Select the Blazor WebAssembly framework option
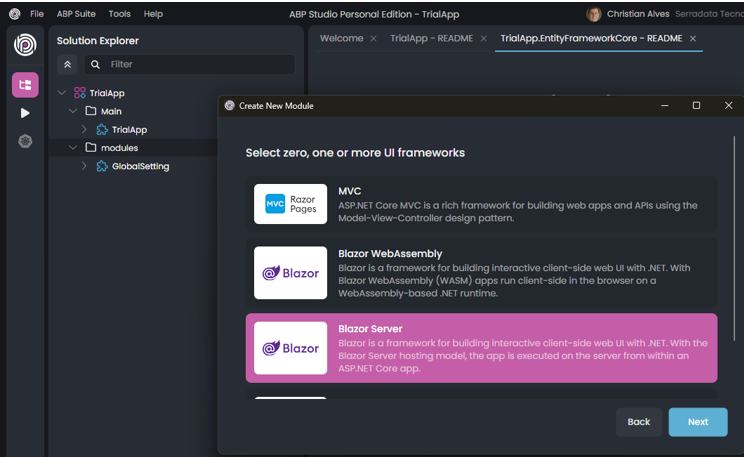The image size is (744, 457). pyautogui.click(x=481, y=273)
